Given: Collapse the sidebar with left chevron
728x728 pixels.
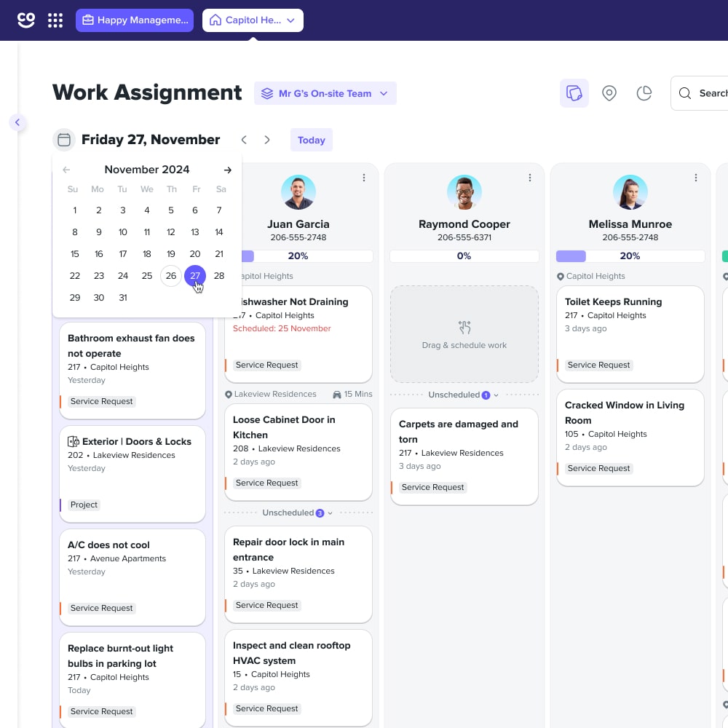Looking at the screenshot, I should [x=17, y=122].
